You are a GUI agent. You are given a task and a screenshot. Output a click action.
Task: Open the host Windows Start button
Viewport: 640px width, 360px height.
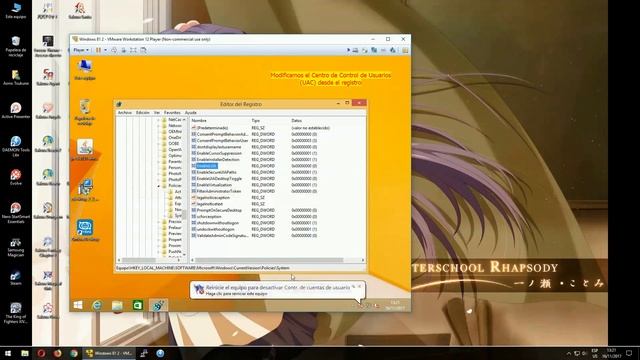pyautogui.click(x=8, y=353)
